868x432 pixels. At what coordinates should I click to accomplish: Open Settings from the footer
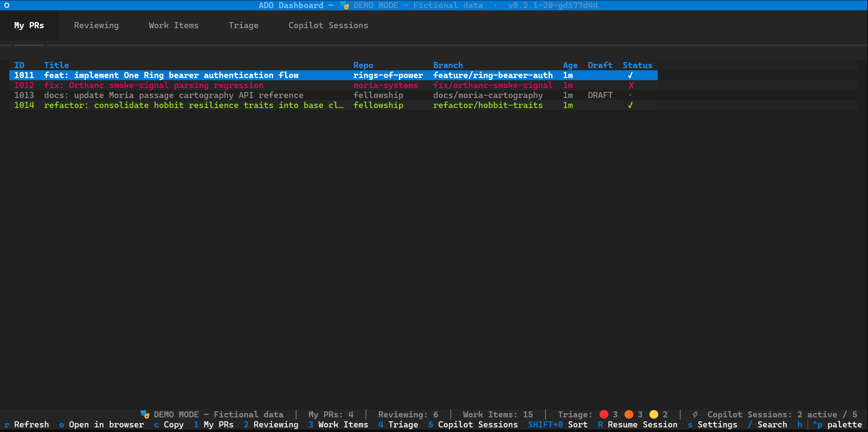[713, 425]
